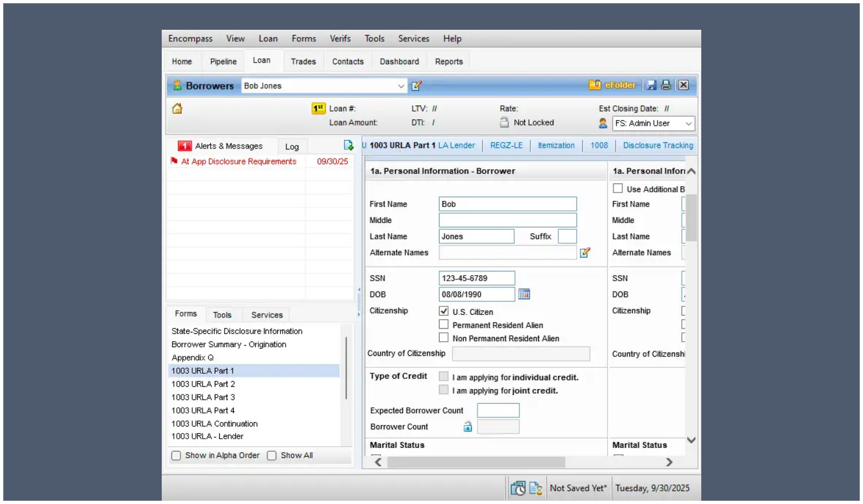Click the horizontal scrollbar of the form
The width and height of the screenshot is (863, 504).
[x=476, y=462]
